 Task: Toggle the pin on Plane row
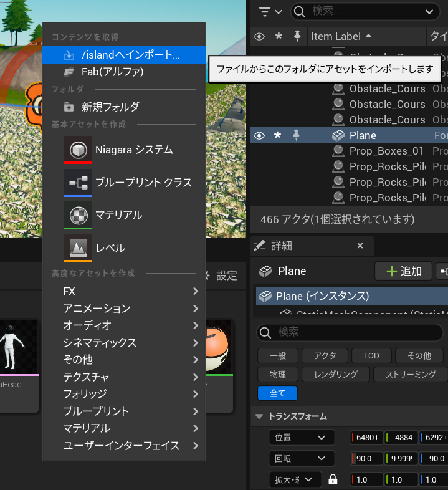pos(296,135)
